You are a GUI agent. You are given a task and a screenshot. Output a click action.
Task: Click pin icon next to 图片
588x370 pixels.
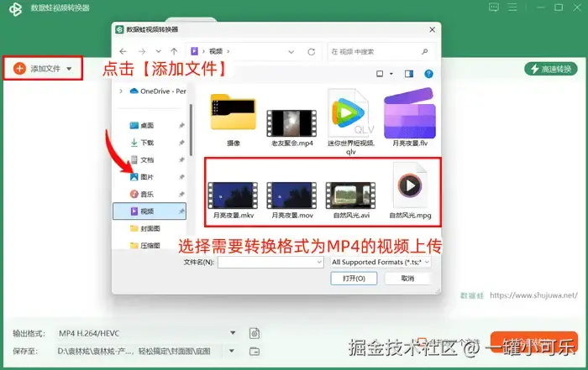[x=181, y=177]
